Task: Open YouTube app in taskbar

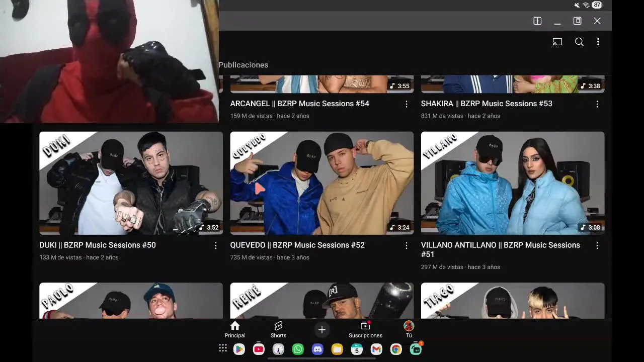Action: [259, 349]
